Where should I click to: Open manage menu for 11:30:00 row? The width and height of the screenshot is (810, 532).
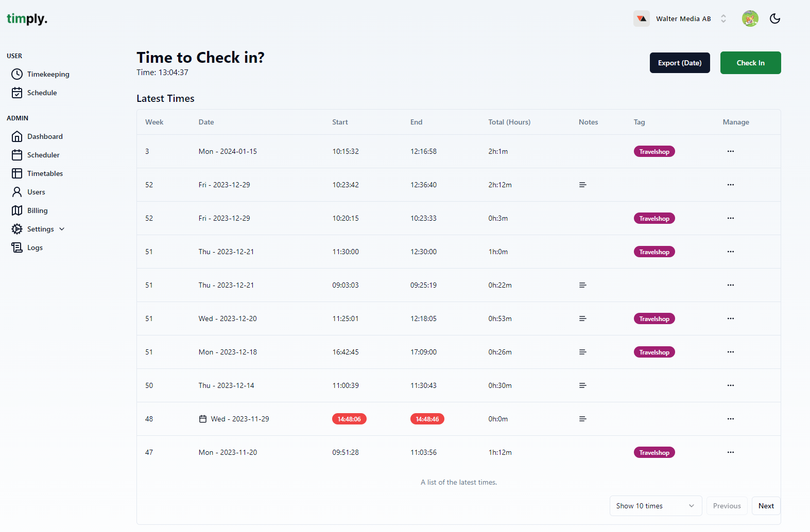pos(731,252)
